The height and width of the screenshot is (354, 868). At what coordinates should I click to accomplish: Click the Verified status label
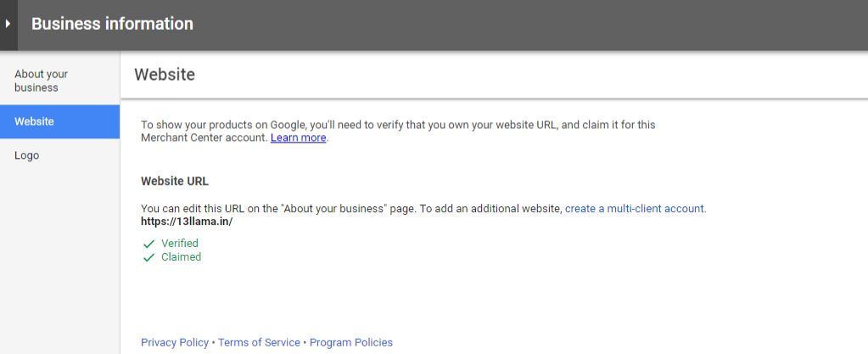(179, 243)
